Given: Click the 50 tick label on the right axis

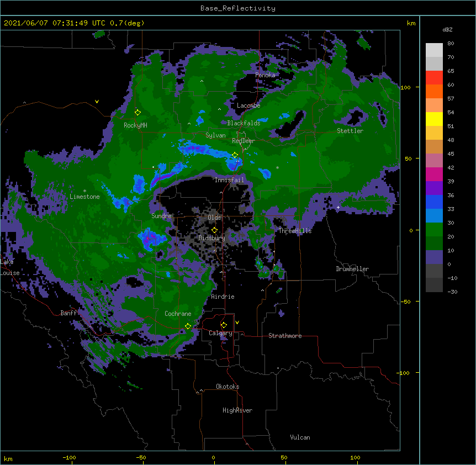Looking at the screenshot, I should coord(408,158).
